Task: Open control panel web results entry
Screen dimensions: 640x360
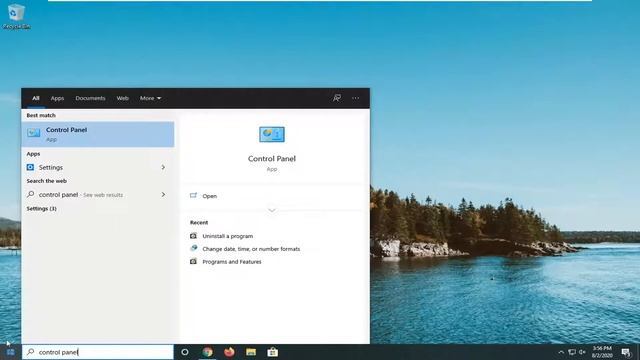Action: coord(98,195)
